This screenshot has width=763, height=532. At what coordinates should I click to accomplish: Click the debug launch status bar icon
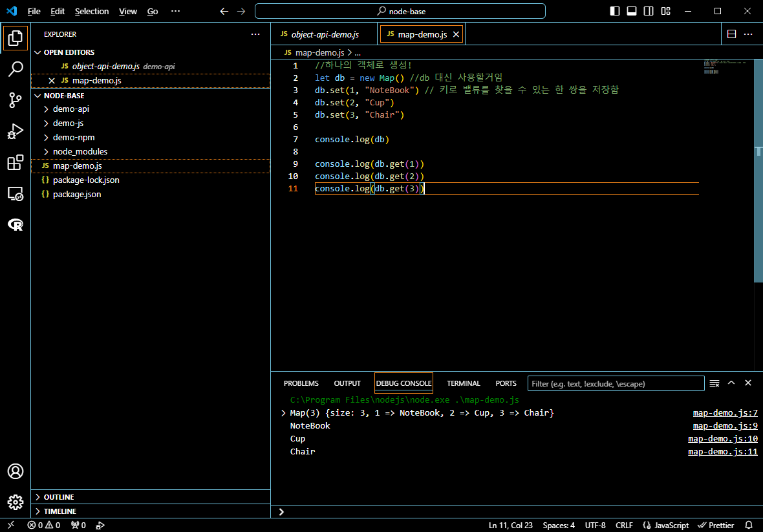tap(100, 525)
